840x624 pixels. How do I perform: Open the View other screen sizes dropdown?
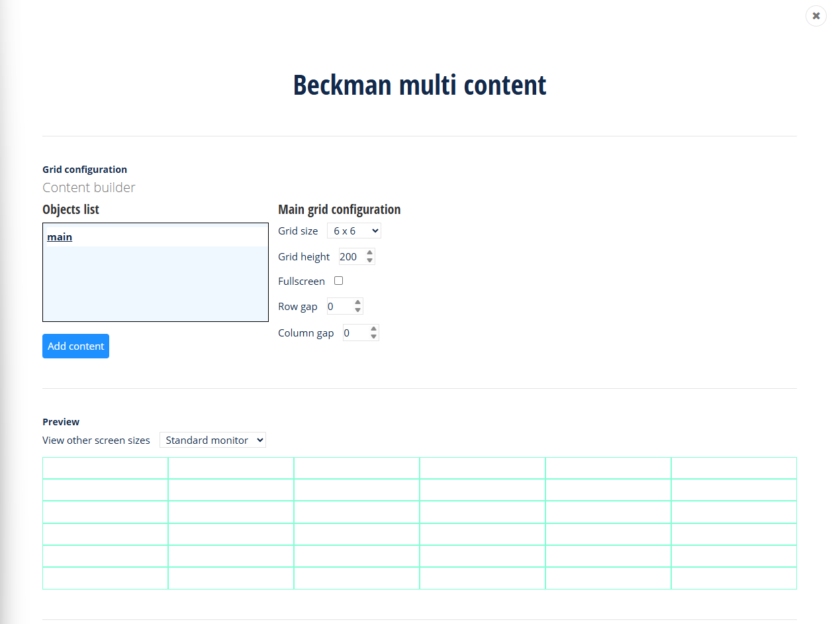[212, 440]
